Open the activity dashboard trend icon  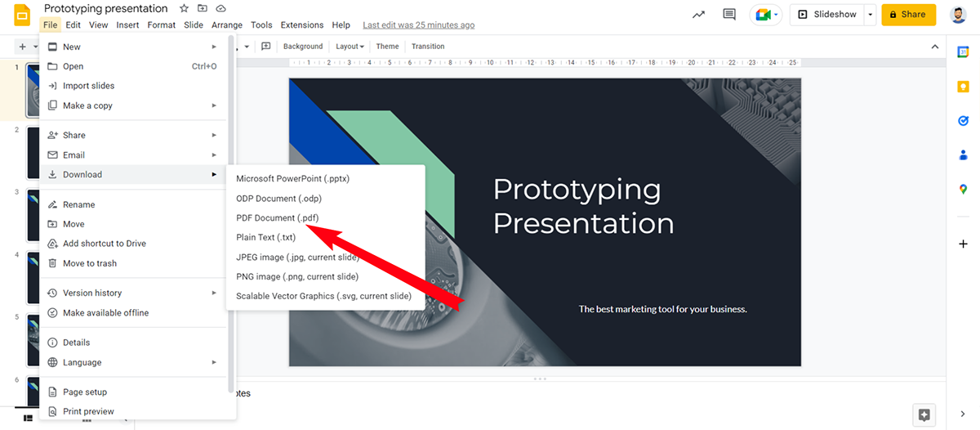pyautogui.click(x=698, y=15)
